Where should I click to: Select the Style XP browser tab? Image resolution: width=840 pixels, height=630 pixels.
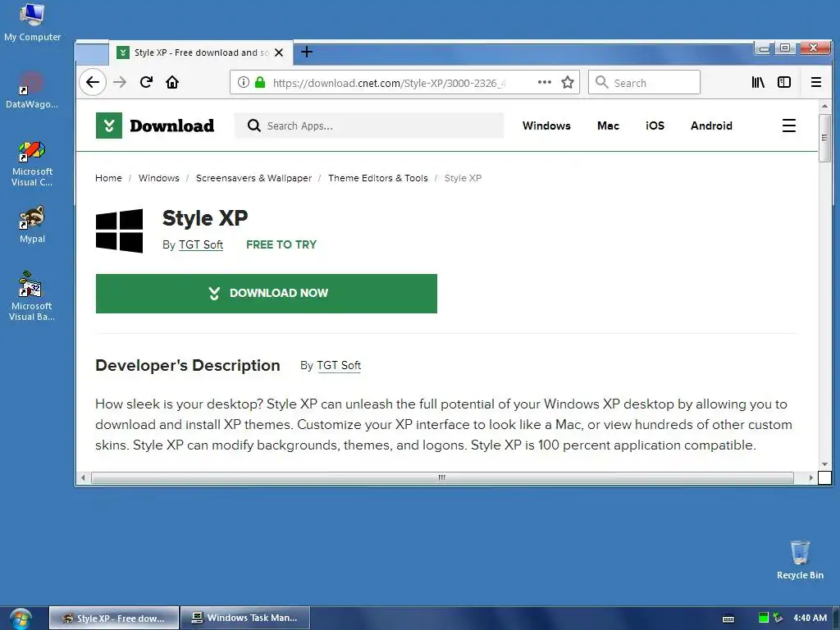201,52
